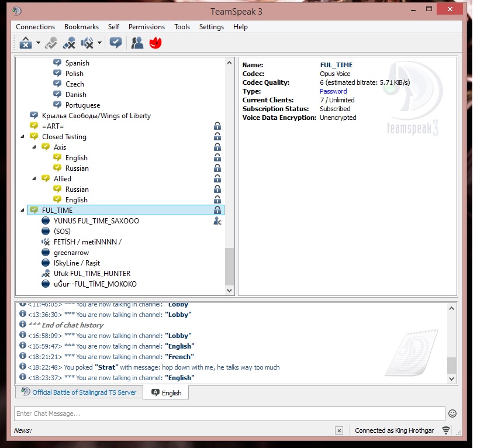Click status icon of uĞur--FUL_TİME_MOKOKO

46,284
